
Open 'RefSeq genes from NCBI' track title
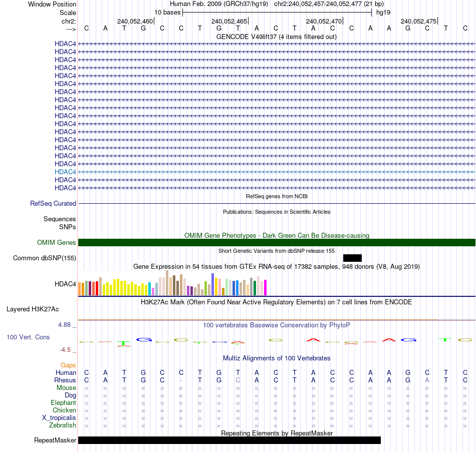277,196
